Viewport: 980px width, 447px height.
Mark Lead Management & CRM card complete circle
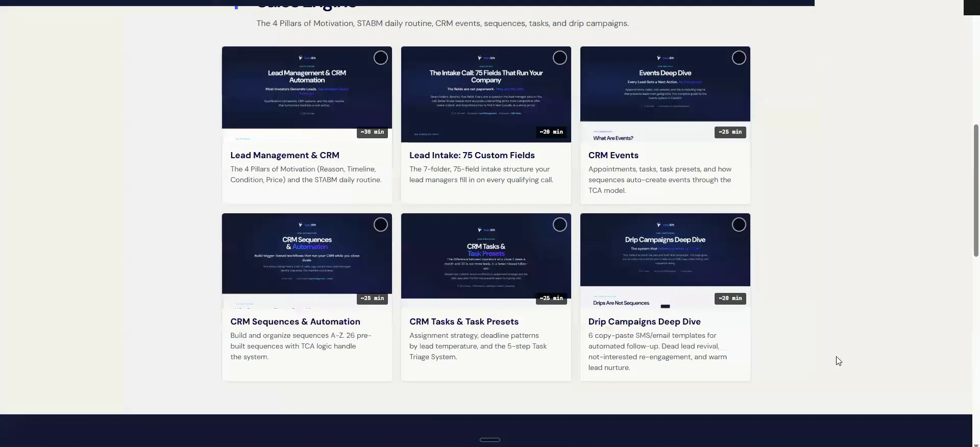tap(380, 58)
